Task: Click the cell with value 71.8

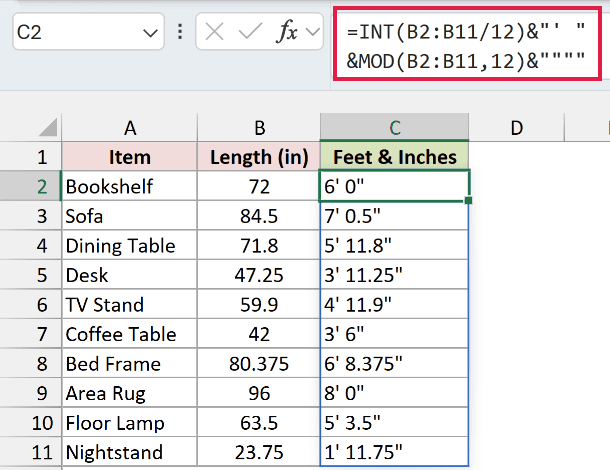Action: tap(259, 246)
